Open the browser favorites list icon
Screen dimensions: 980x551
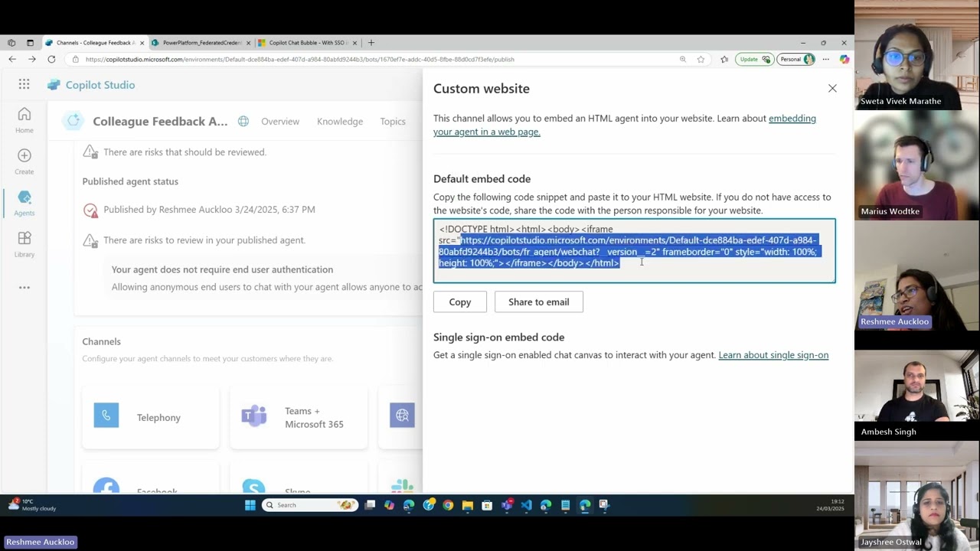724,59
